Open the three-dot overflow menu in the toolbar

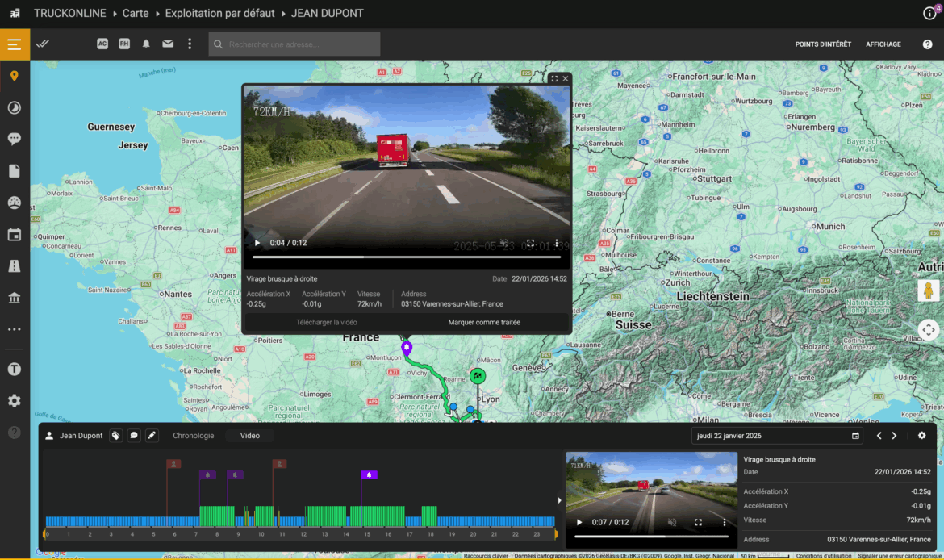(190, 44)
